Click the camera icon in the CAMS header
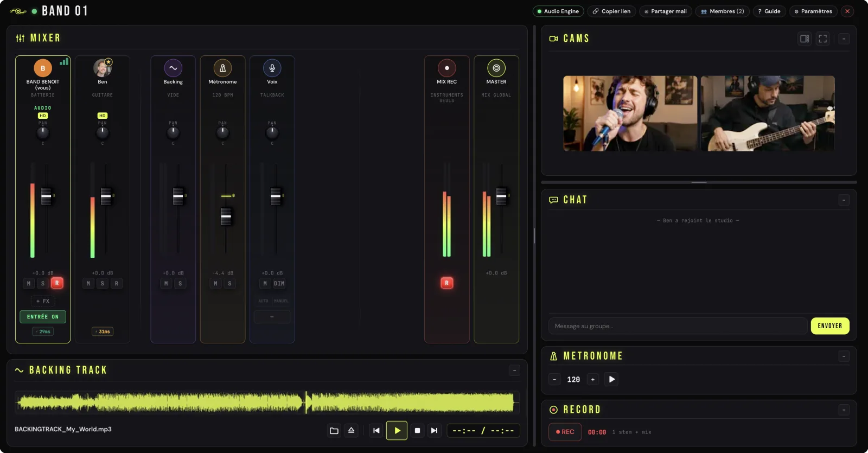The height and width of the screenshot is (453, 868). (x=553, y=39)
